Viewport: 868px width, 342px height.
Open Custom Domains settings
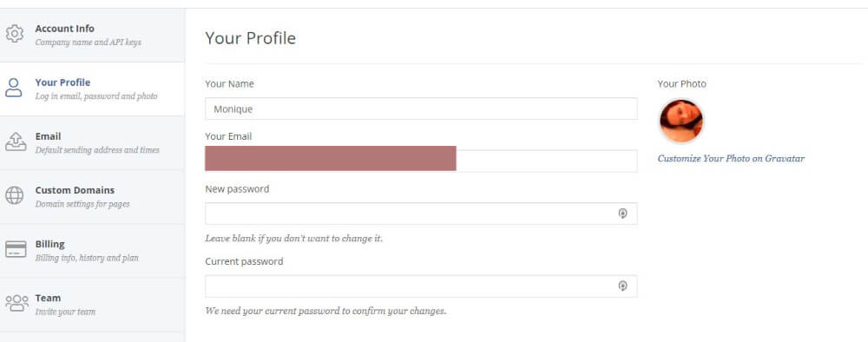93,196
